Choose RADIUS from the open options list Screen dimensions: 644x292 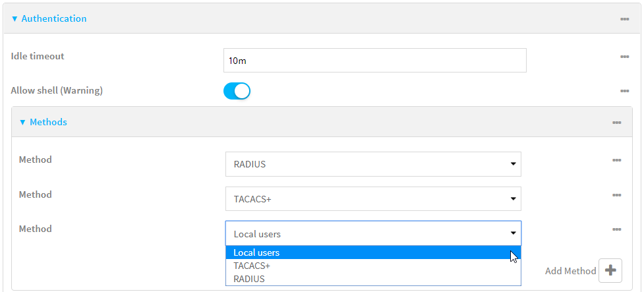coord(249,279)
